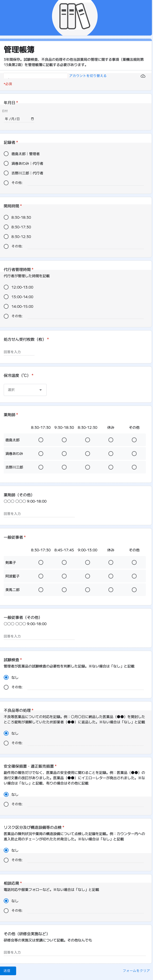
Task: Type in 処方せん受付枚数 answer field
Action: [19, 352]
